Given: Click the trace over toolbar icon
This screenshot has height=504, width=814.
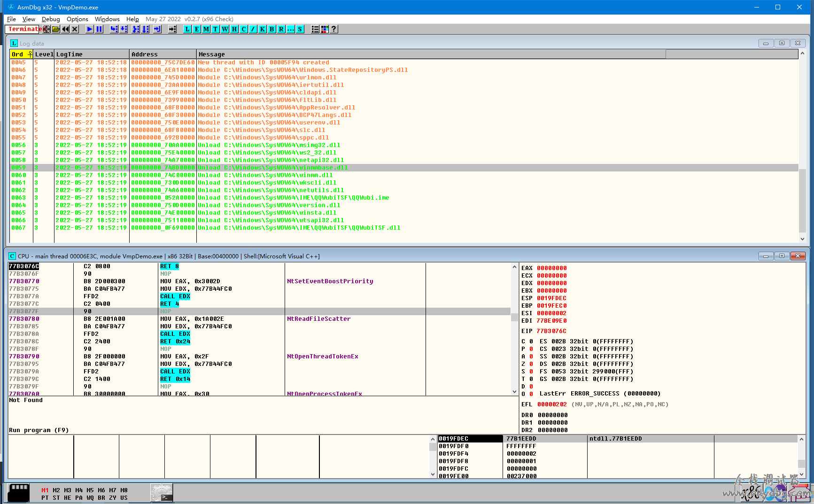Looking at the screenshot, I should (145, 29).
